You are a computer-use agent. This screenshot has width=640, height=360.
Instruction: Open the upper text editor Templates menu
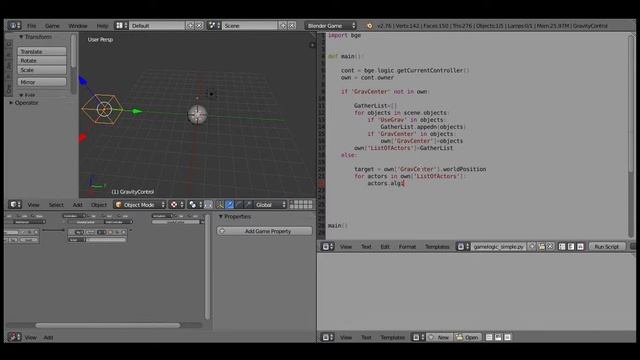(x=437, y=247)
